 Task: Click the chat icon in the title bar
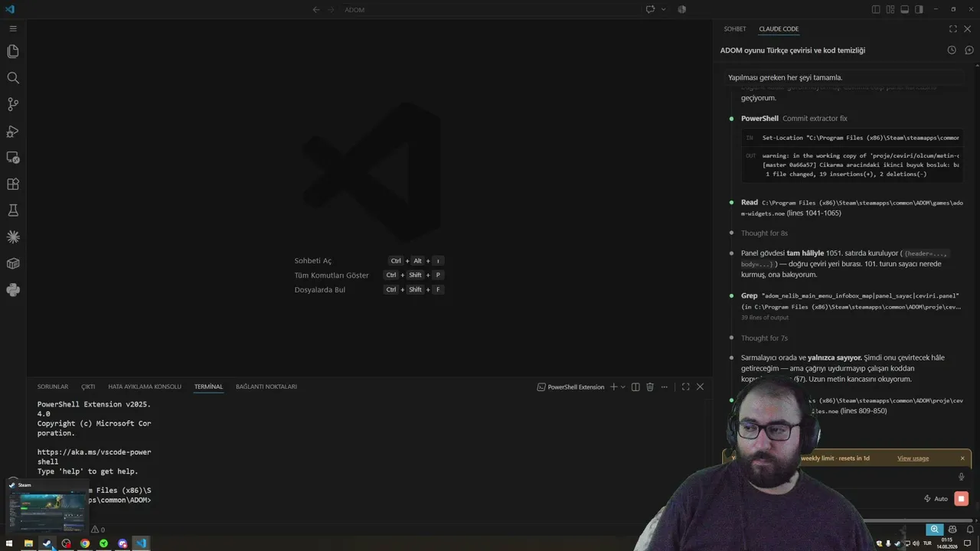[x=650, y=9]
